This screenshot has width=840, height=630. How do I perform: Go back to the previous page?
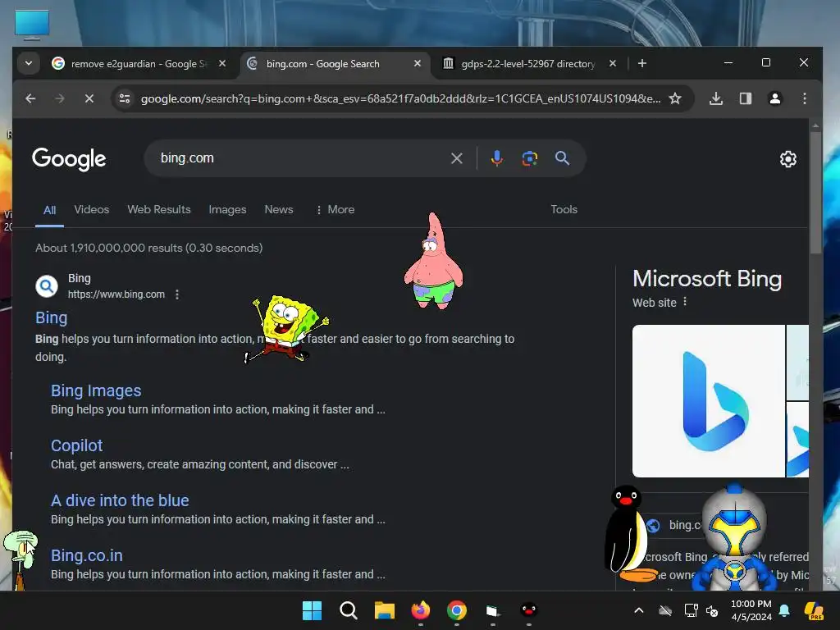[30, 98]
